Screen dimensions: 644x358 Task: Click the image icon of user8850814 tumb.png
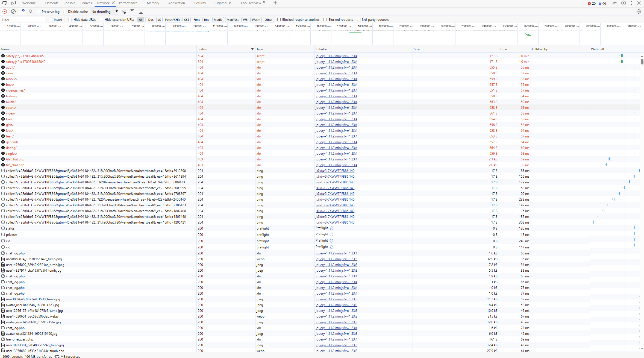coord(3,259)
